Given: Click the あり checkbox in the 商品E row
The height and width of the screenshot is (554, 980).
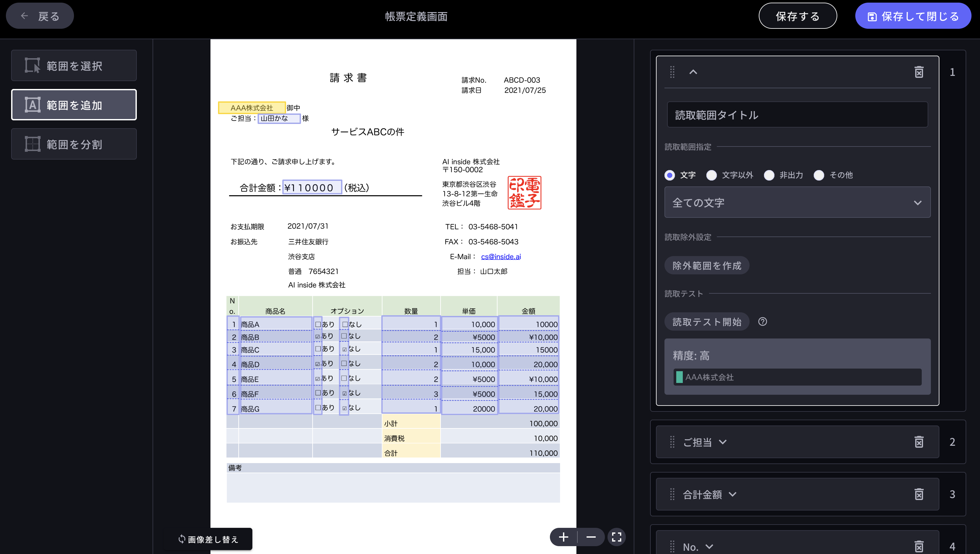Looking at the screenshot, I should [318, 379].
